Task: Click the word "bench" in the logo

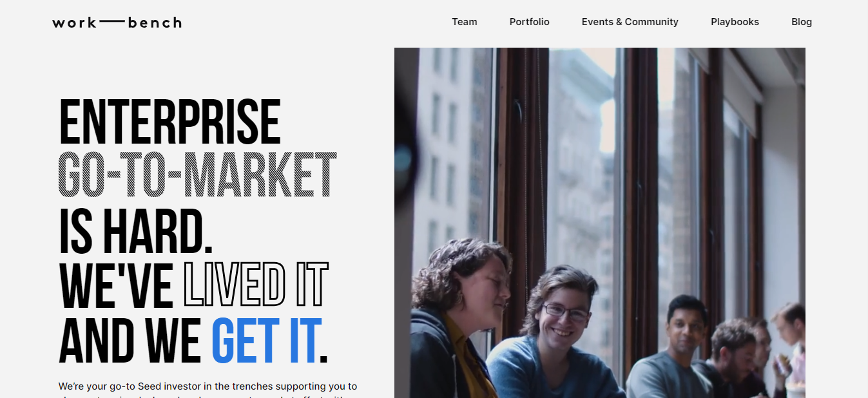Action: [x=155, y=23]
